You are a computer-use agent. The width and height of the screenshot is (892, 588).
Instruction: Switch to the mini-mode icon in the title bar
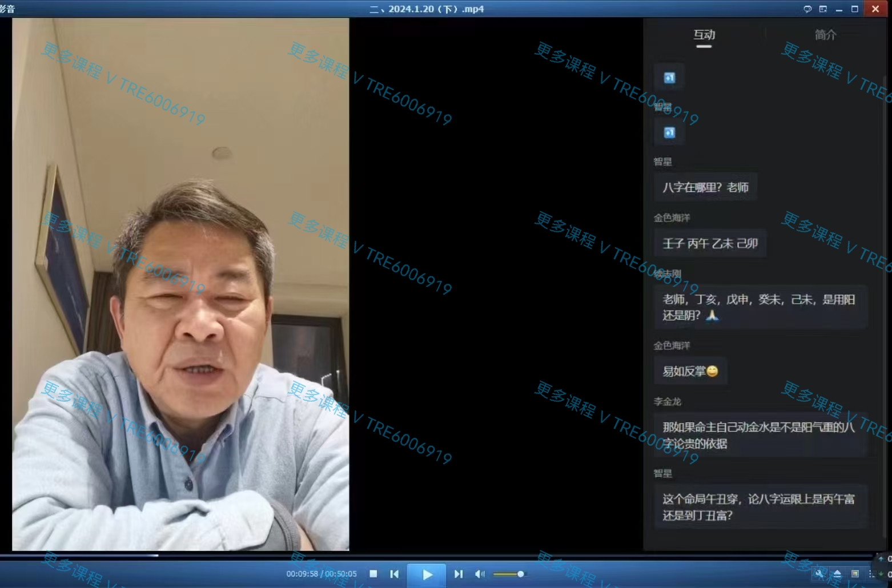tap(823, 9)
